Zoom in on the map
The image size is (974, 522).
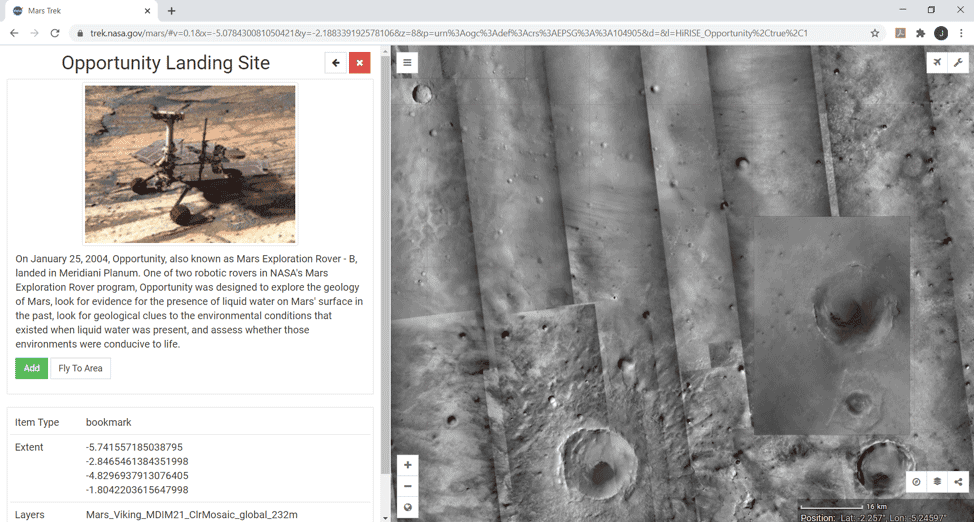point(407,465)
